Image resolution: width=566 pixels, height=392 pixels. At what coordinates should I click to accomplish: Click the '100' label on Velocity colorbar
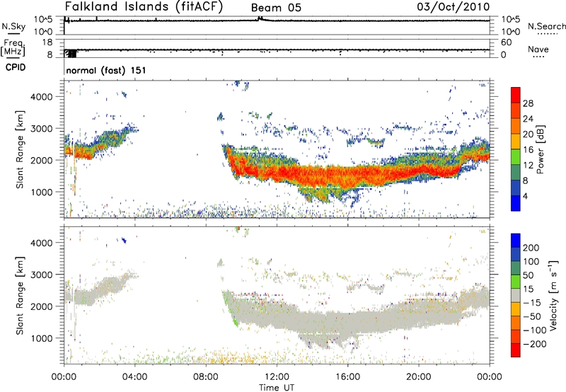pos(531,261)
